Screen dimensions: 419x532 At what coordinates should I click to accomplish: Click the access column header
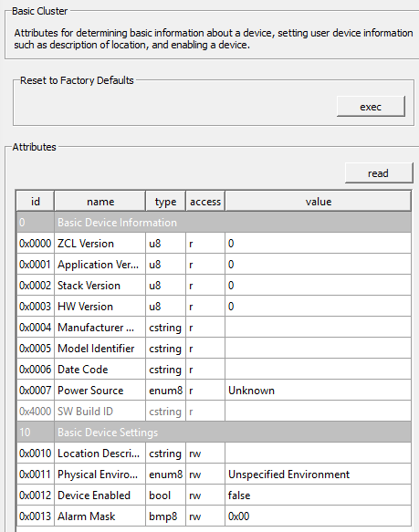coord(205,202)
